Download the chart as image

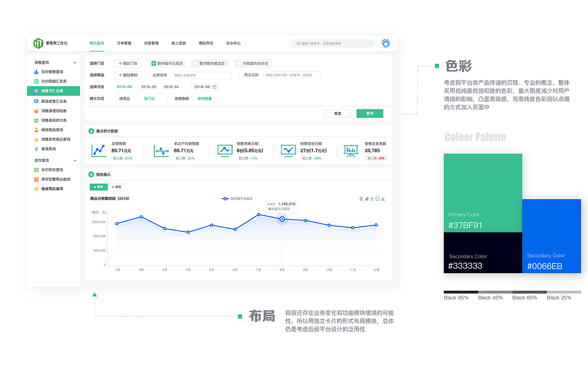tap(383, 199)
